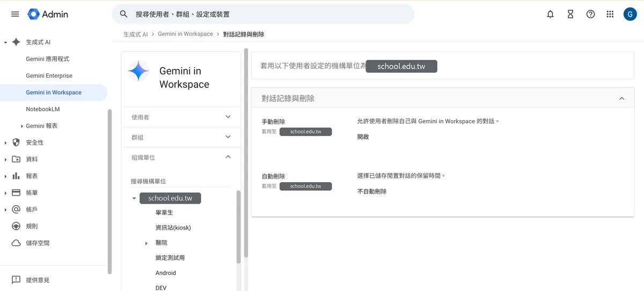Go to 生成式 AI breadcrumb
This screenshot has width=644, height=291.
(135, 34)
